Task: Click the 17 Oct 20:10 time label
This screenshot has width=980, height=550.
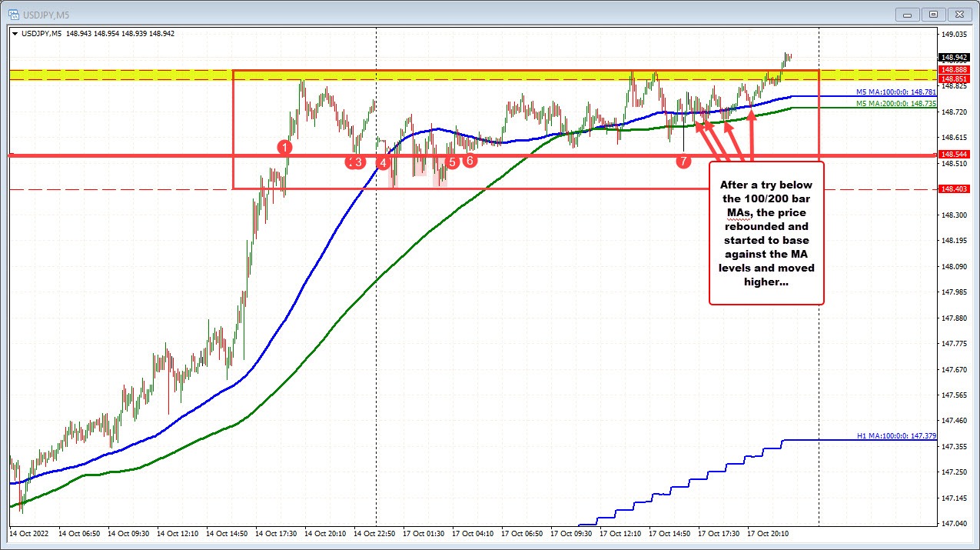Action: point(768,532)
